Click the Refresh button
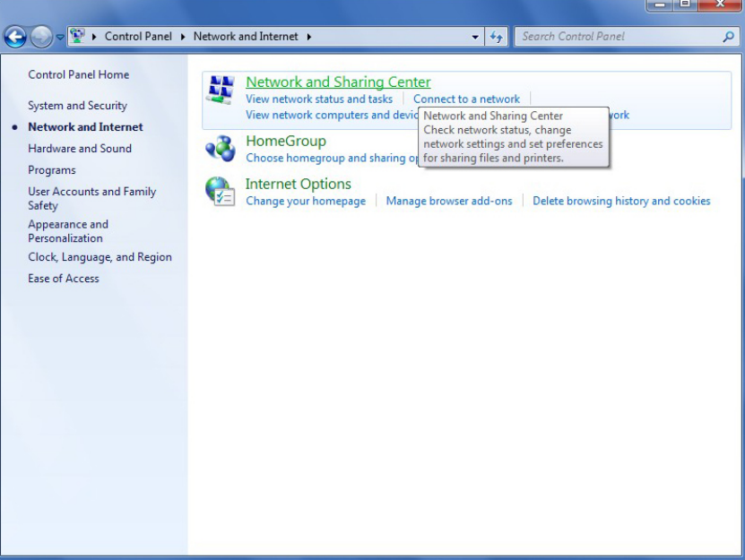Screen dimensions: 745x560 (x=496, y=37)
